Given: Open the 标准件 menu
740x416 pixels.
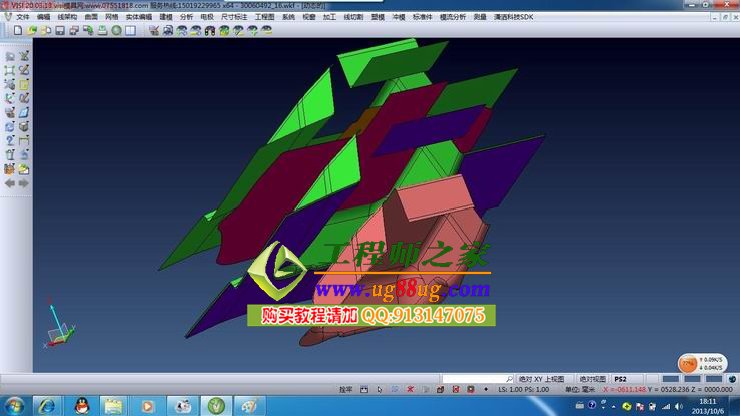Looking at the screenshot, I should tap(422, 17).
